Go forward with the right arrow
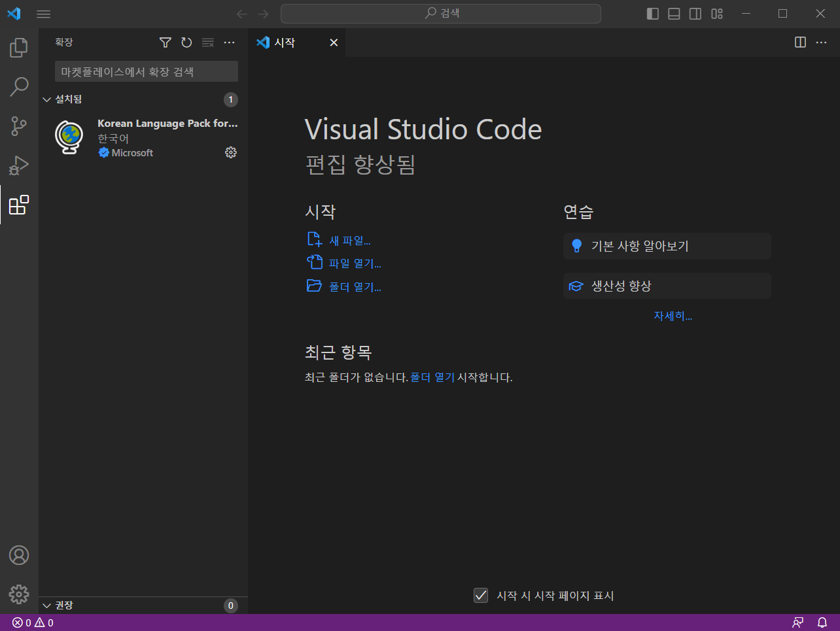The height and width of the screenshot is (631, 840). click(x=263, y=14)
